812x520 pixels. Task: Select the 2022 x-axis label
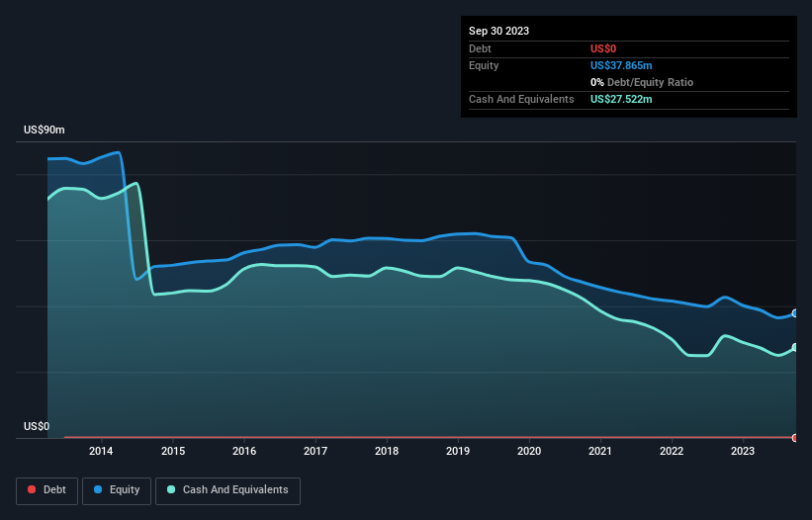click(672, 451)
